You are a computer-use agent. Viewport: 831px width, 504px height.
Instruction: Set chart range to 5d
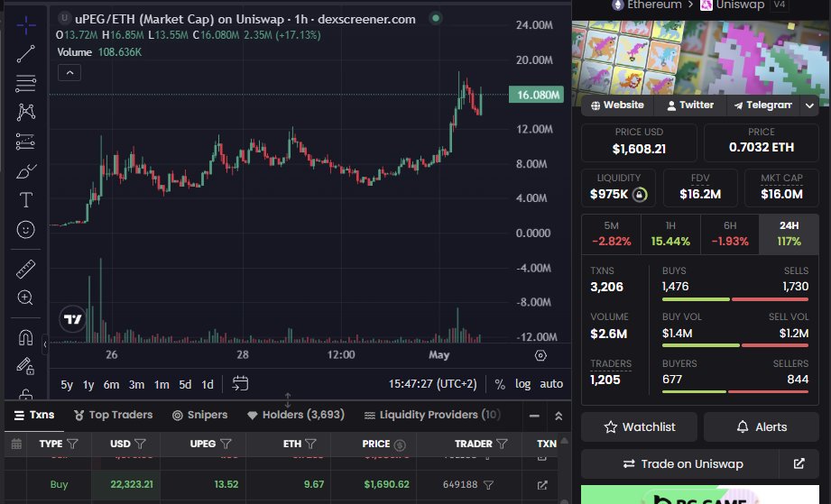tap(185, 384)
